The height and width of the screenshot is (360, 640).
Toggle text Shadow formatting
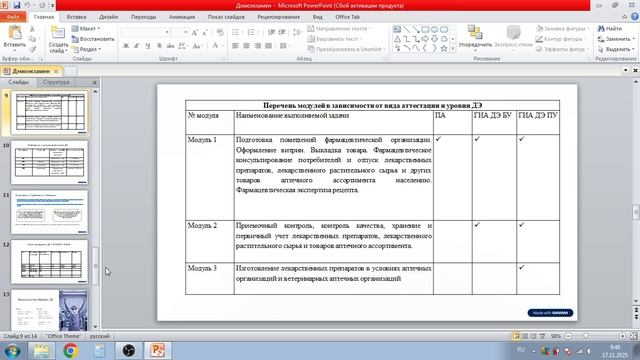click(x=159, y=46)
